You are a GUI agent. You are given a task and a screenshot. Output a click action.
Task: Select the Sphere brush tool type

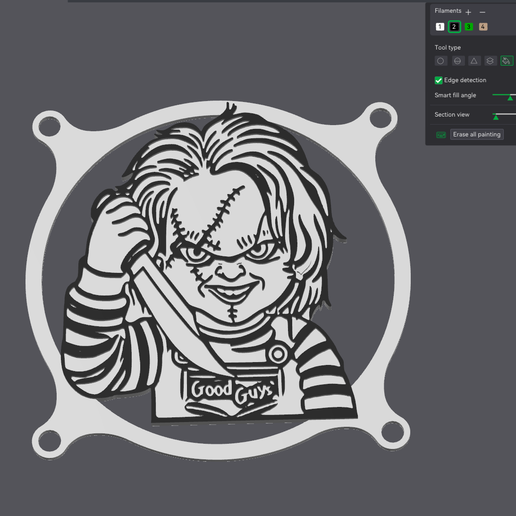(458, 61)
